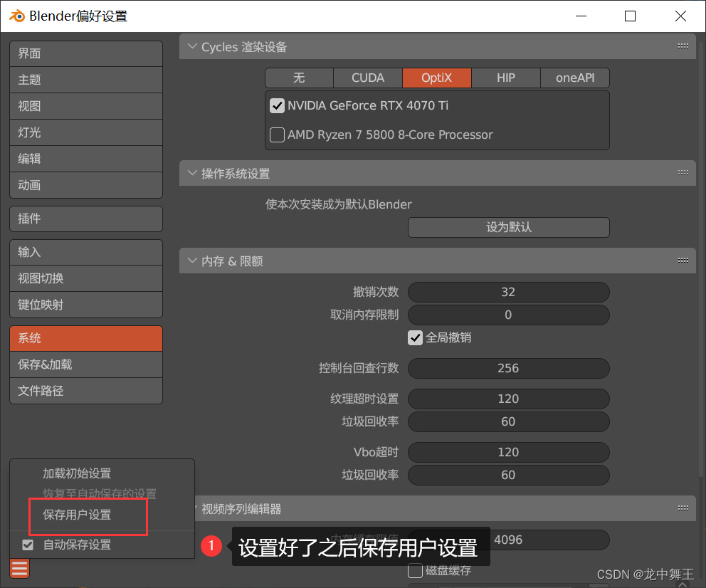The width and height of the screenshot is (706, 588).
Task: Select the 系统 system tab
Action: tap(86, 339)
